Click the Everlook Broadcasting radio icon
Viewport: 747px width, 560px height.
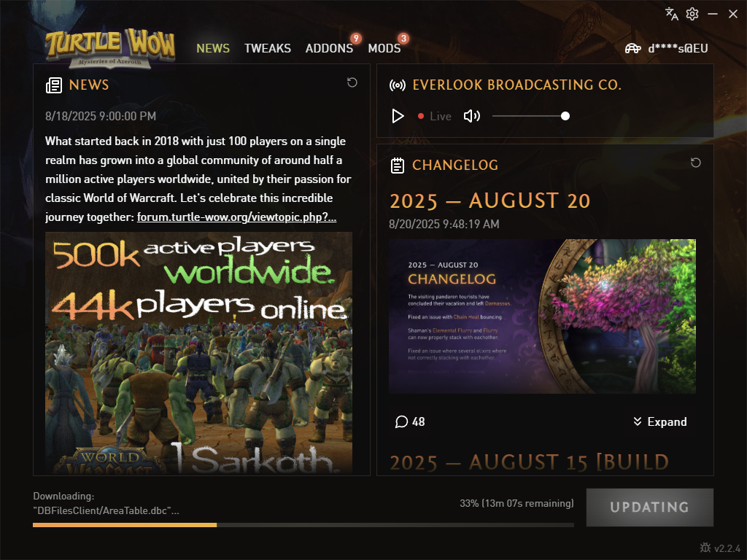(398, 85)
